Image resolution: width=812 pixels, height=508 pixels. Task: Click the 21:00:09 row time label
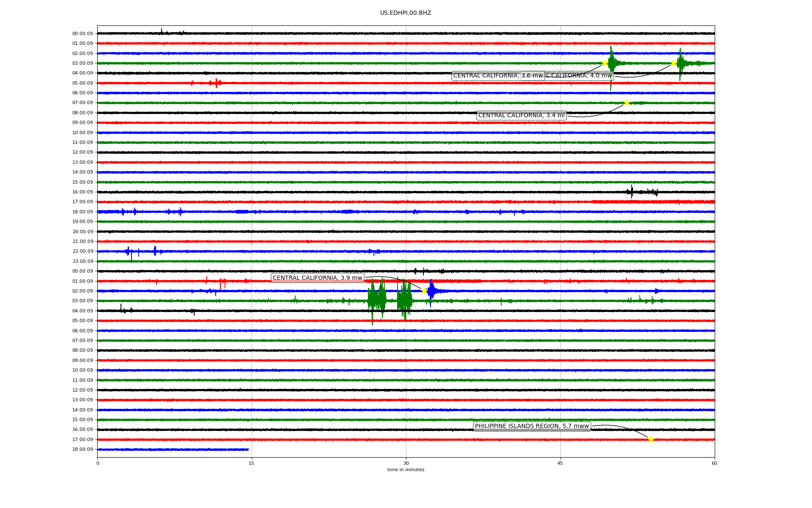pos(82,242)
